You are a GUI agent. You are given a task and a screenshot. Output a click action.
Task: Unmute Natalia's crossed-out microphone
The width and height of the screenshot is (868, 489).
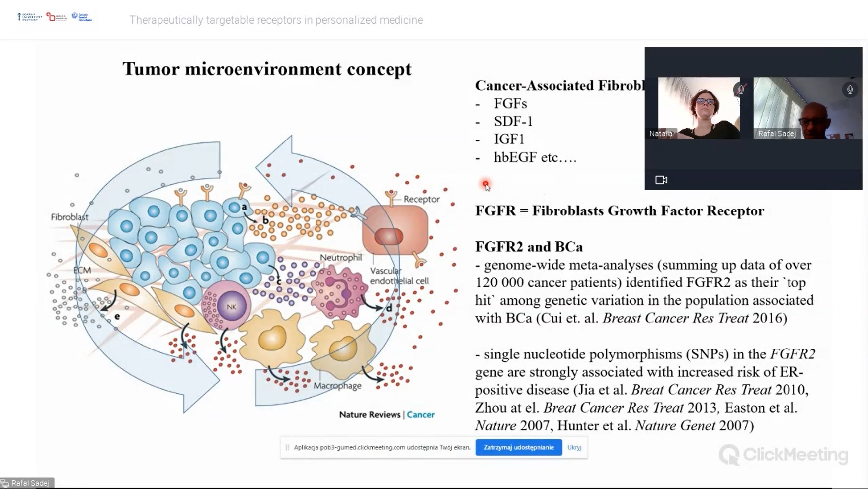tap(740, 90)
